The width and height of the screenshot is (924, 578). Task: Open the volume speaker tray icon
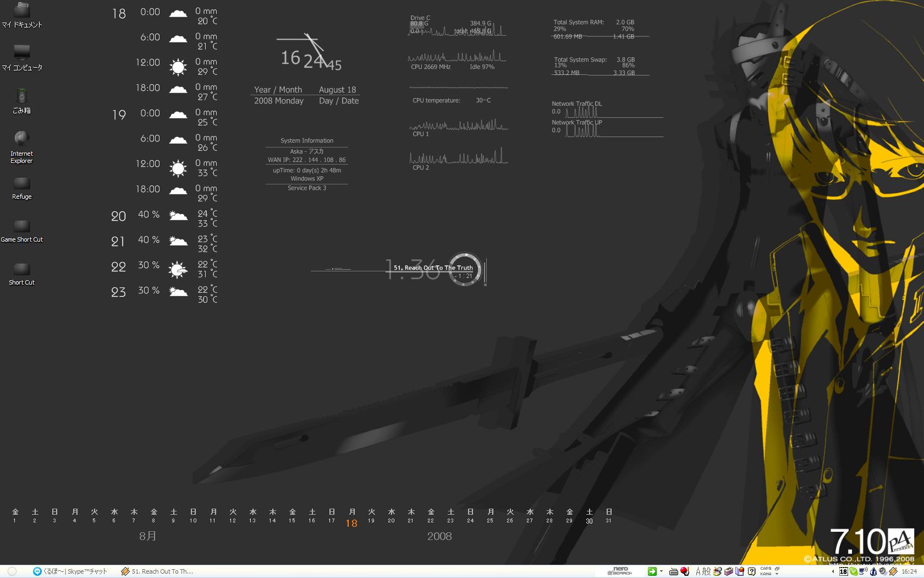pos(883,571)
